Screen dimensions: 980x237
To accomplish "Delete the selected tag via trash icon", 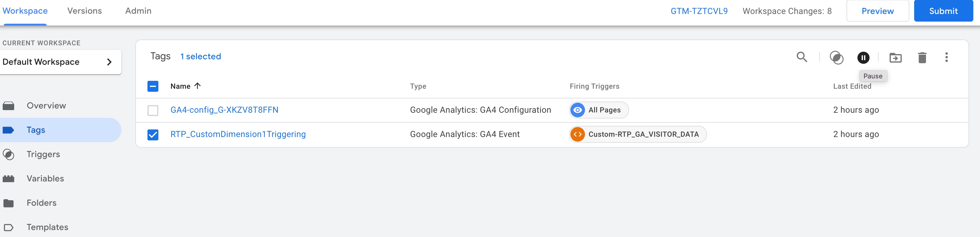I will click(x=922, y=57).
